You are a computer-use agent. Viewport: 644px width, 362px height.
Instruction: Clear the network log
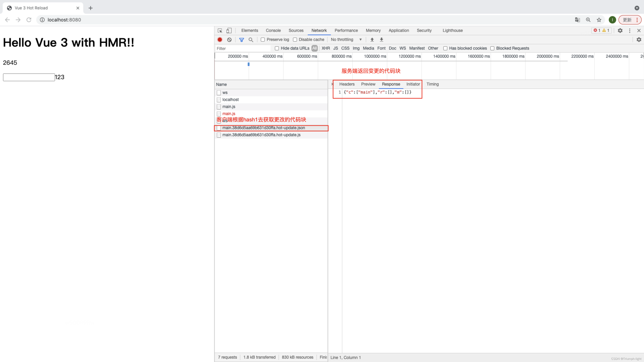click(229, 39)
